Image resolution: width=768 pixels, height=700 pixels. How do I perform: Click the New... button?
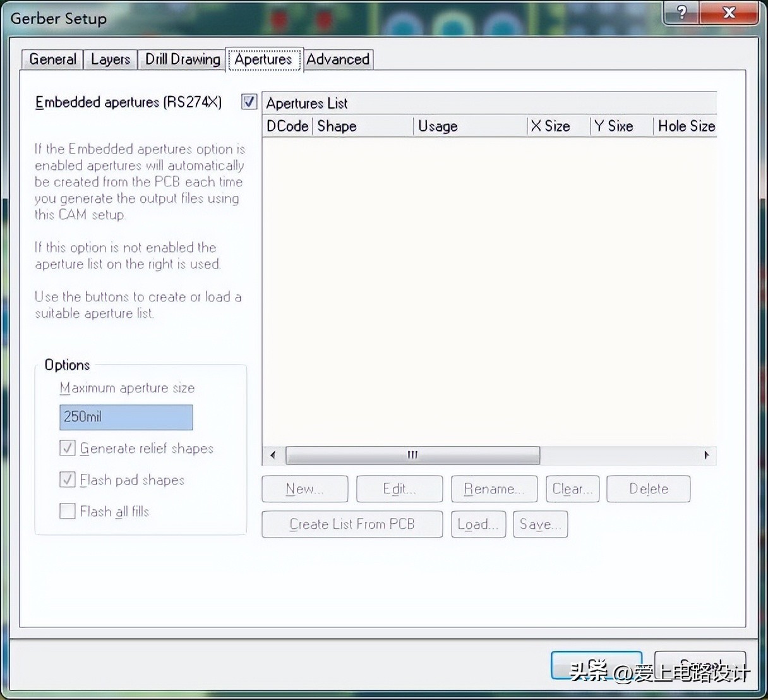[x=305, y=489]
